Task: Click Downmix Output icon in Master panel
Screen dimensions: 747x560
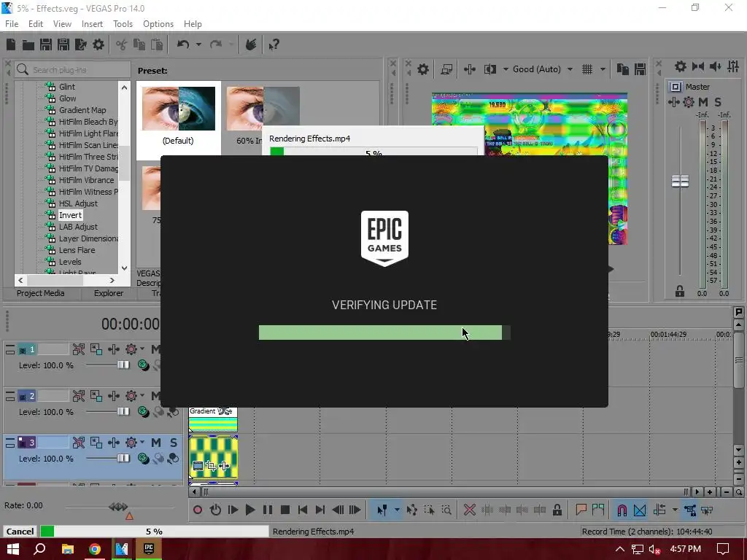Action: tap(698, 66)
